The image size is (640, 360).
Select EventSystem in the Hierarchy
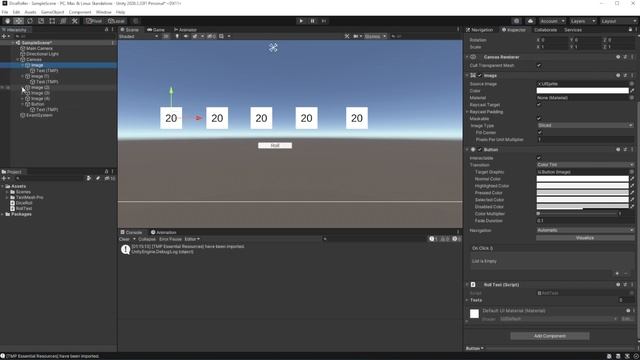[39, 115]
